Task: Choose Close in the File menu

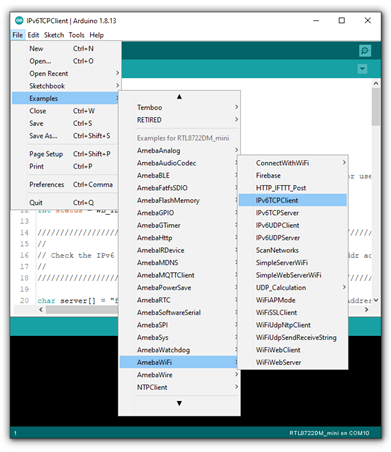Action: pos(65,111)
